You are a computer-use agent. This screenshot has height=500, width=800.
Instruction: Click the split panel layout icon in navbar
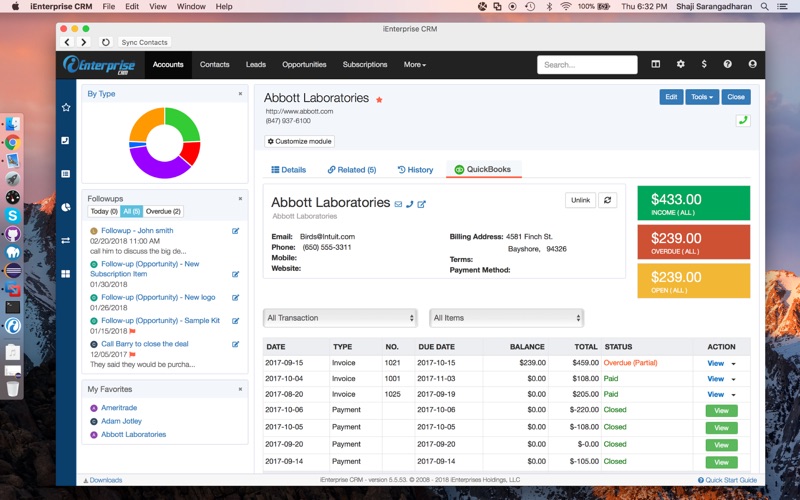click(656, 64)
